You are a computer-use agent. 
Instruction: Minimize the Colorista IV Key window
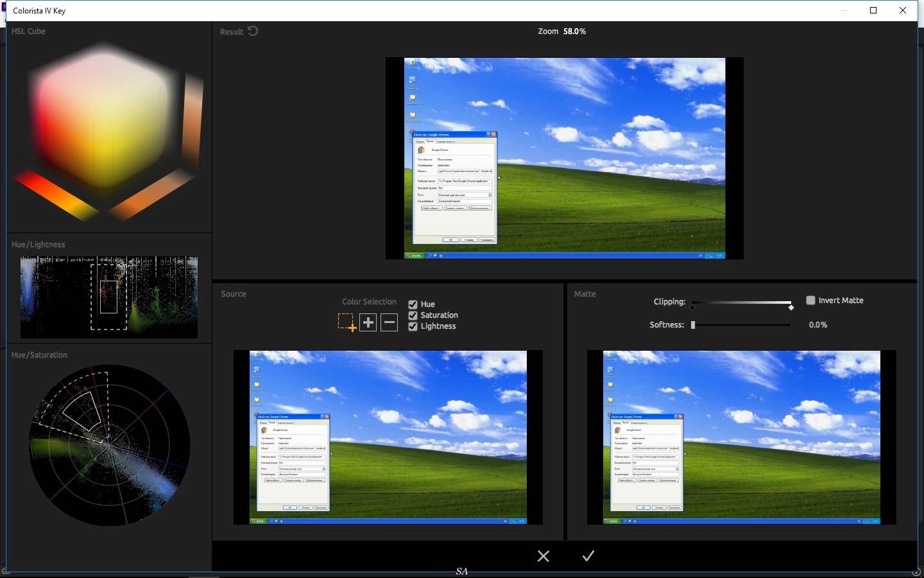[x=844, y=10]
